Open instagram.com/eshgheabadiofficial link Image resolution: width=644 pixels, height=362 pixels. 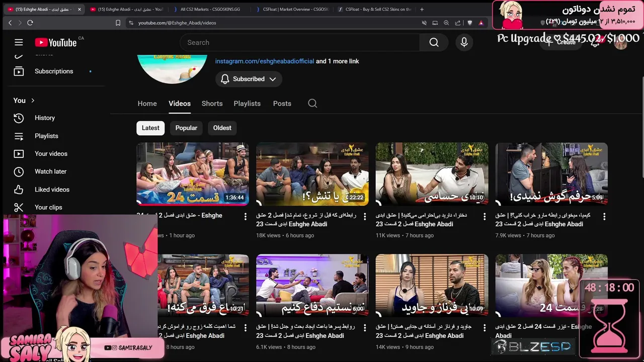click(x=265, y=61)
